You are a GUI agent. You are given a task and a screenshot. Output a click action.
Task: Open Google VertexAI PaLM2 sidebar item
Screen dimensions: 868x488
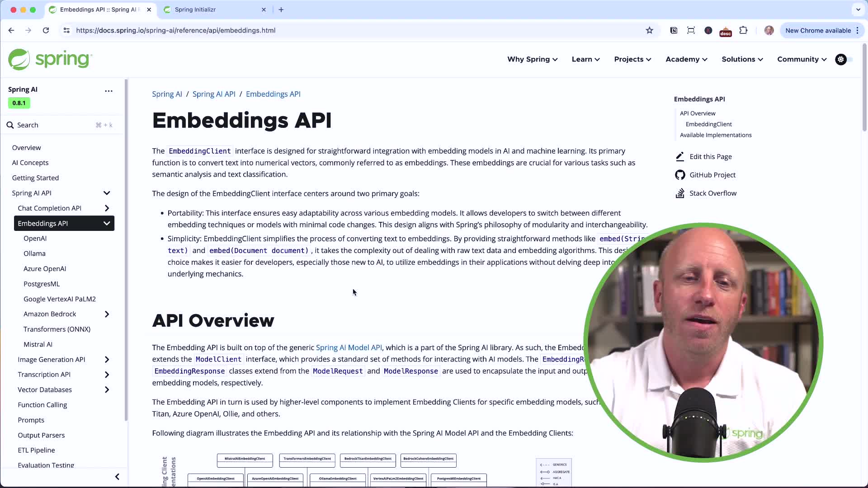pos(60,299)
